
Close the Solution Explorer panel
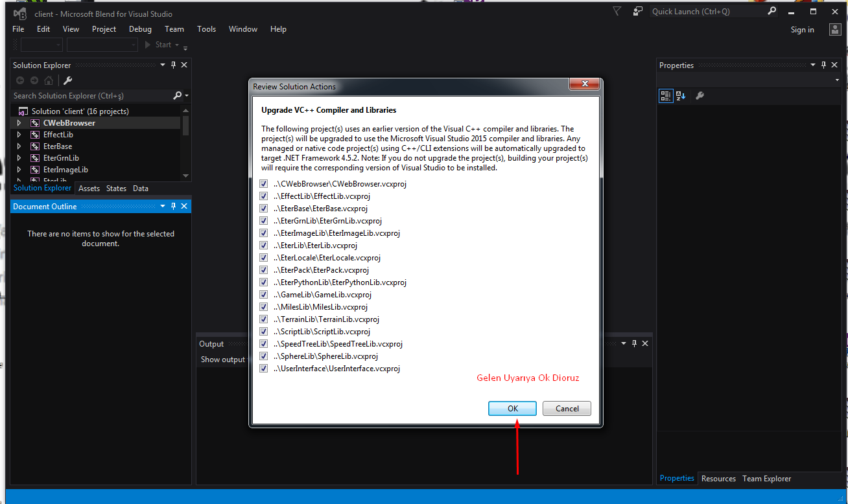pos(184,65)
